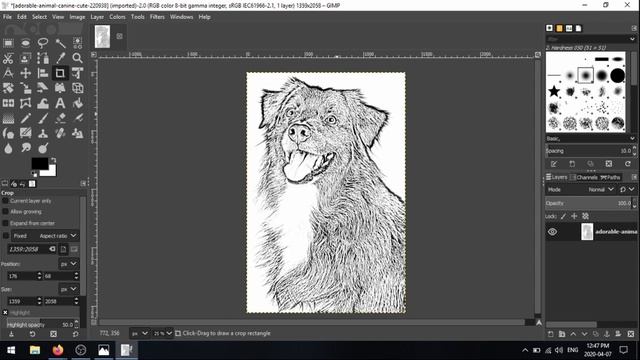Select the Cage Transform tool
This screenshot has height=360, width=640.
(x=25, y=103)
